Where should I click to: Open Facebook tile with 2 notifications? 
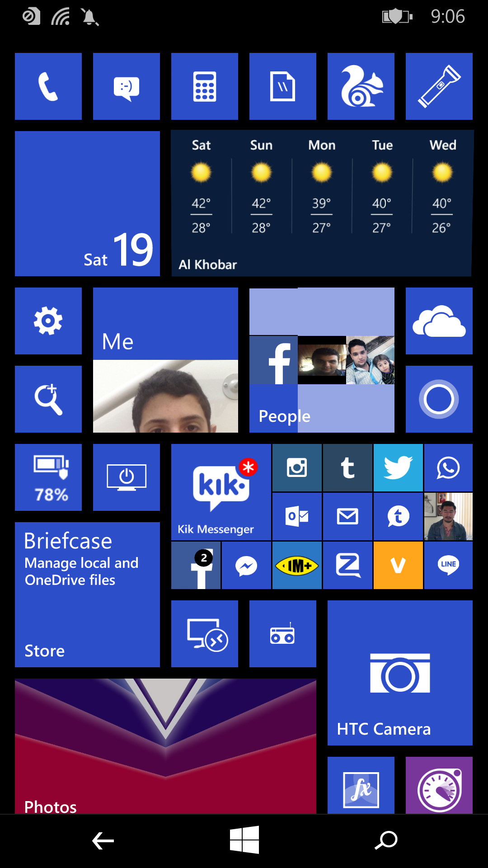click(x=196, y=565)
